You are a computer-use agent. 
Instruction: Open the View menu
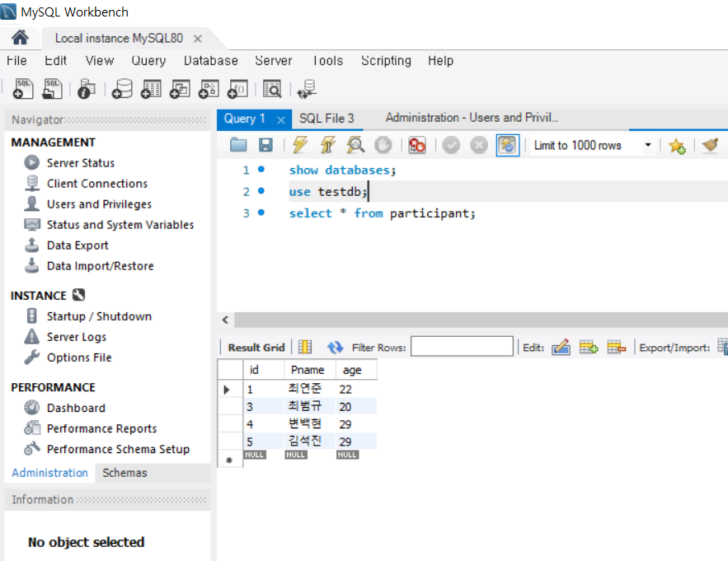(100, 61)
